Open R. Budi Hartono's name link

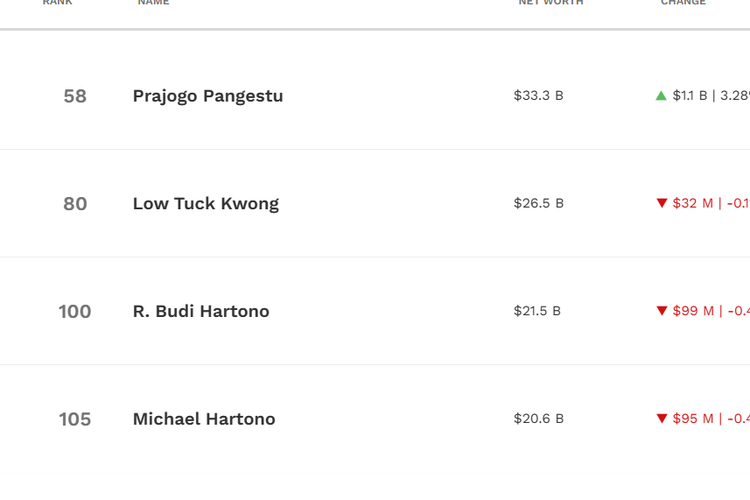[201, 311]
